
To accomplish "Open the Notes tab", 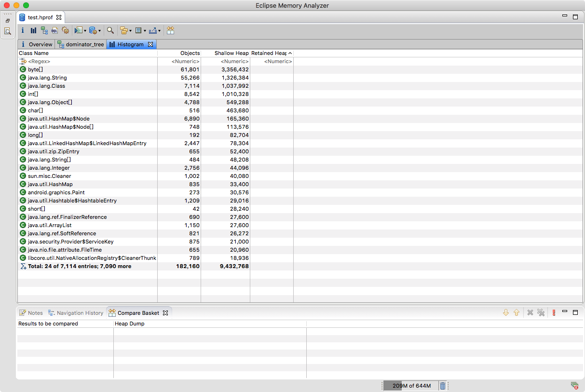I will [31, 313].
